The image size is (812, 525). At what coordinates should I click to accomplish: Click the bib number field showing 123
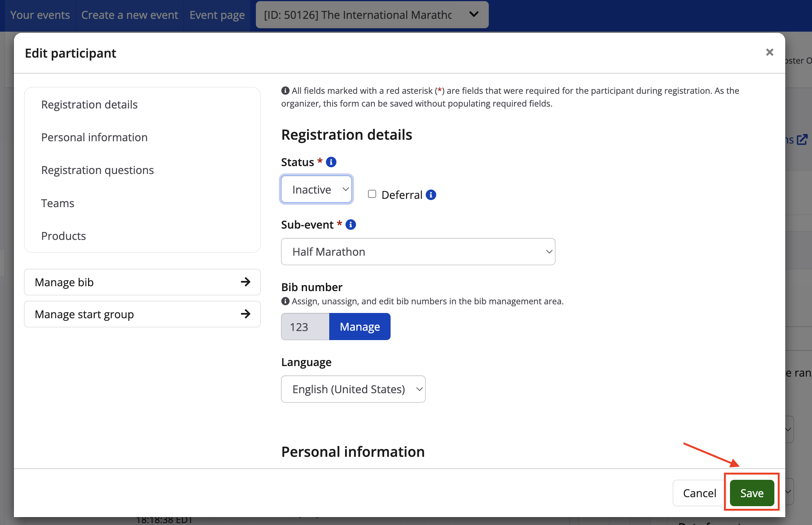(305, 327)
